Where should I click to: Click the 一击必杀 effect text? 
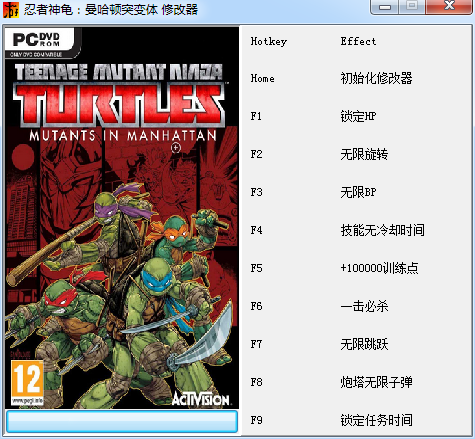coord(364,306)
